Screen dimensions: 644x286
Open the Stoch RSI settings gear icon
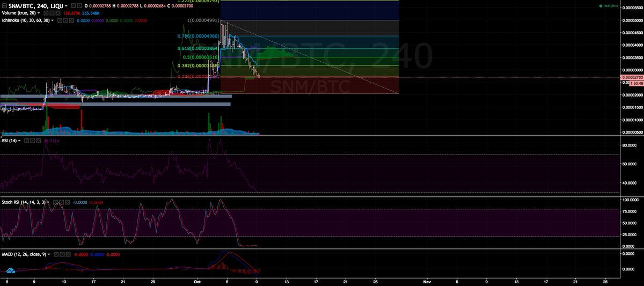(61, 202)
